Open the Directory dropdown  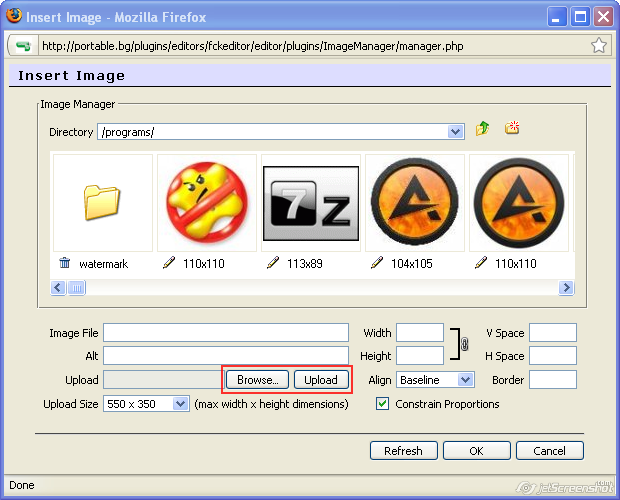pyautogui.click(x=456, y=132)
